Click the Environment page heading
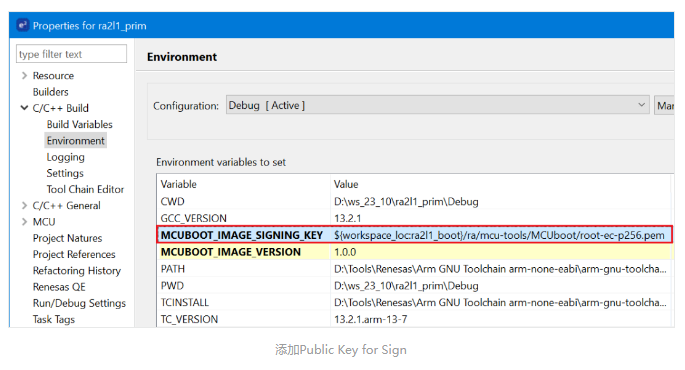The width and height of the screenshot is (685, 370). (x=182, y=57)
